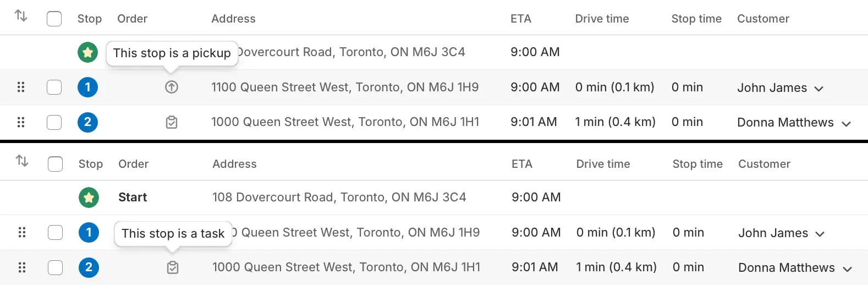Click the sort arrows icon in upper table header
This screenshot has height=285, width=868.
coord(21,16)
